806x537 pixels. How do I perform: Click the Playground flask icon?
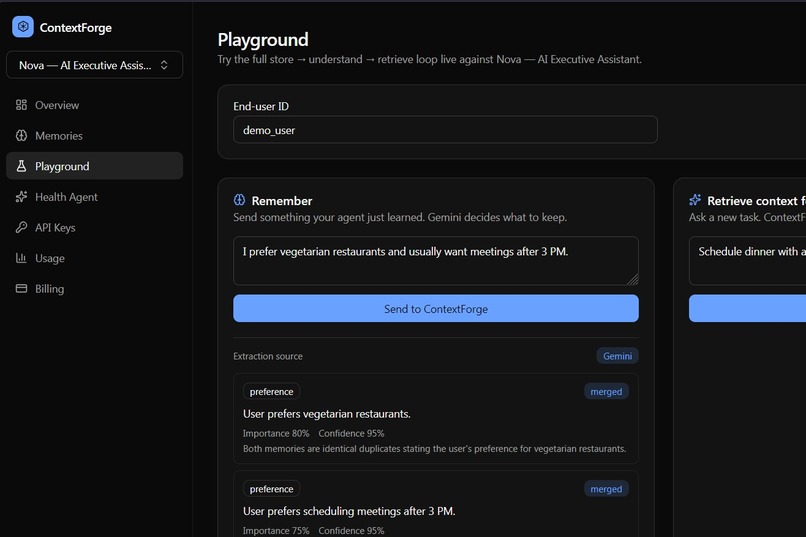pos(21,166)
